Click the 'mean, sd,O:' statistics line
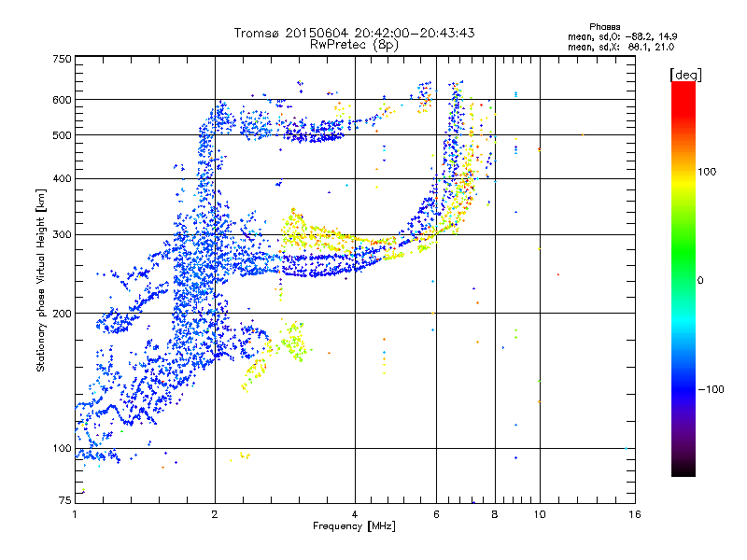Image resolution: width=747 pixels, height=560 pixels. pyautogui.click(x=622, y=36)
